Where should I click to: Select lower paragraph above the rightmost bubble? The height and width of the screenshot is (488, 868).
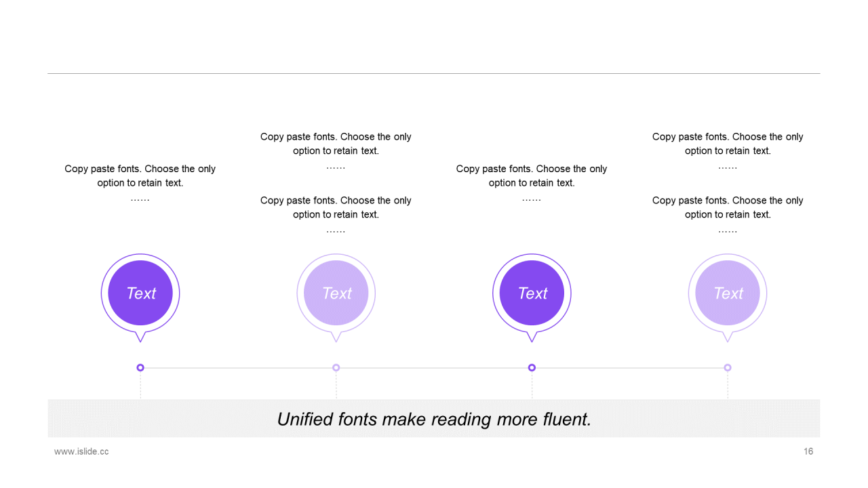pyautogui.click(x=728, y=207)
